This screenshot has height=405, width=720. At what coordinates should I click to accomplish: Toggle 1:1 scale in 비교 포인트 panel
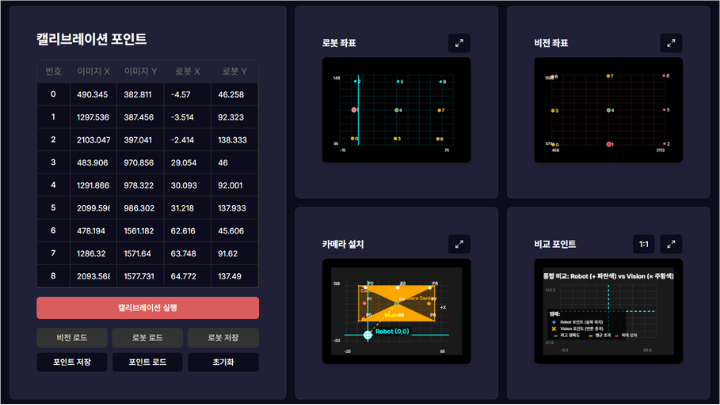[644, 244]
